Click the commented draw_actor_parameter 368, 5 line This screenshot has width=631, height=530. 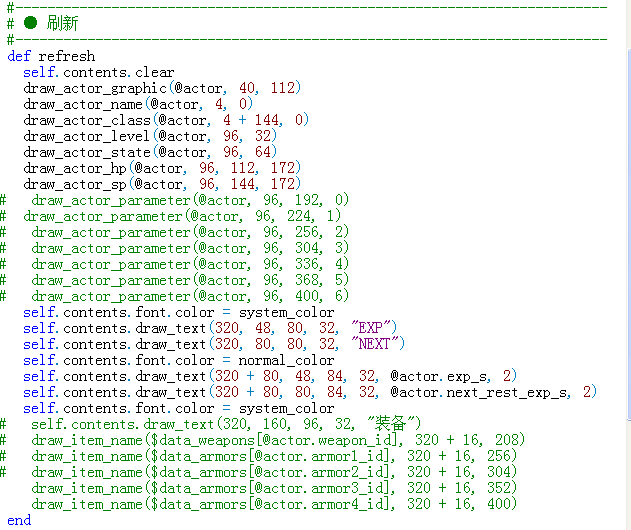tap(174, 280)
